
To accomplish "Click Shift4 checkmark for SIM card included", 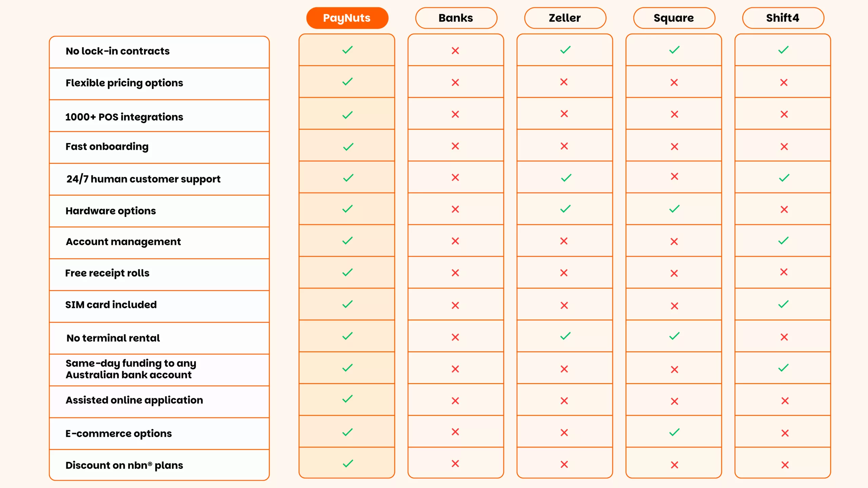I will click(x=784, y=304).
